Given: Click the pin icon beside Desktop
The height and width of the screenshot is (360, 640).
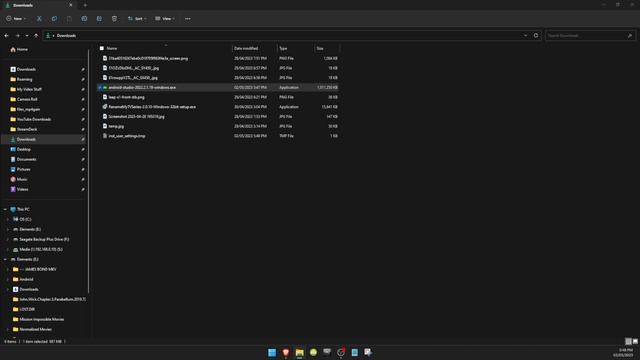Looking at the screenshot, I should coord(83,149).
